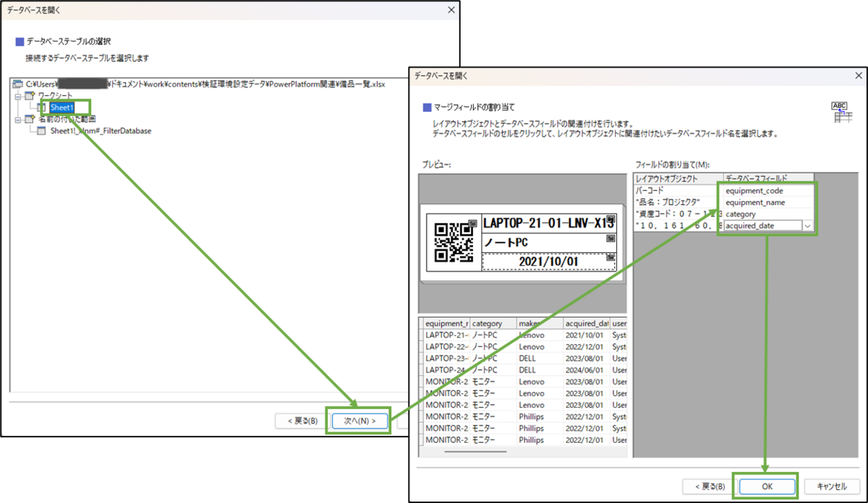This screenshot has width=868, height=503.
Task: Click 次へ(N) in table selection dialog
Action: (359, 421)
